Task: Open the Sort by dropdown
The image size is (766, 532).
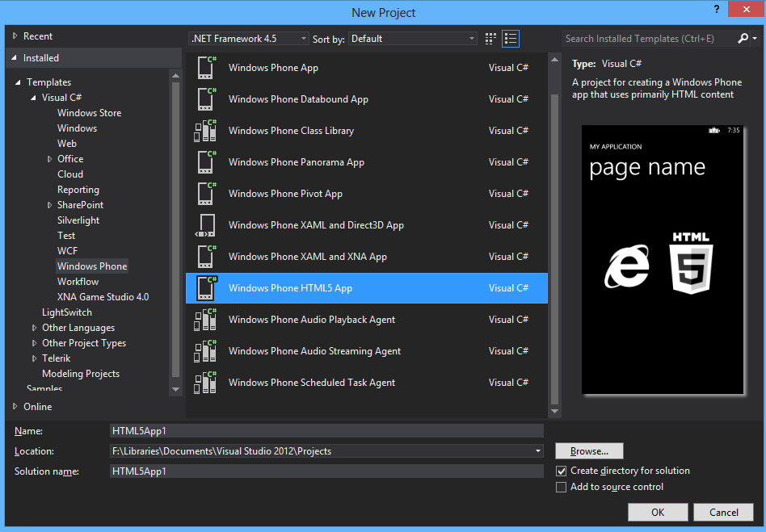Action: tap(413, 39)
